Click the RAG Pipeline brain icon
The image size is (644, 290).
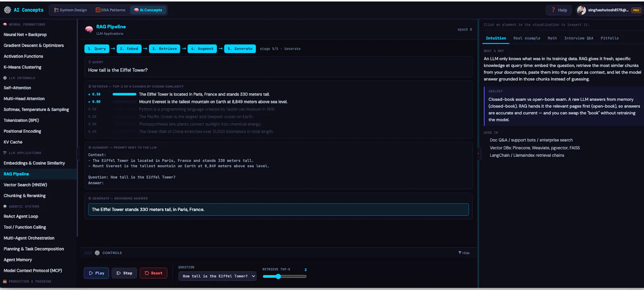coord(89,29)
